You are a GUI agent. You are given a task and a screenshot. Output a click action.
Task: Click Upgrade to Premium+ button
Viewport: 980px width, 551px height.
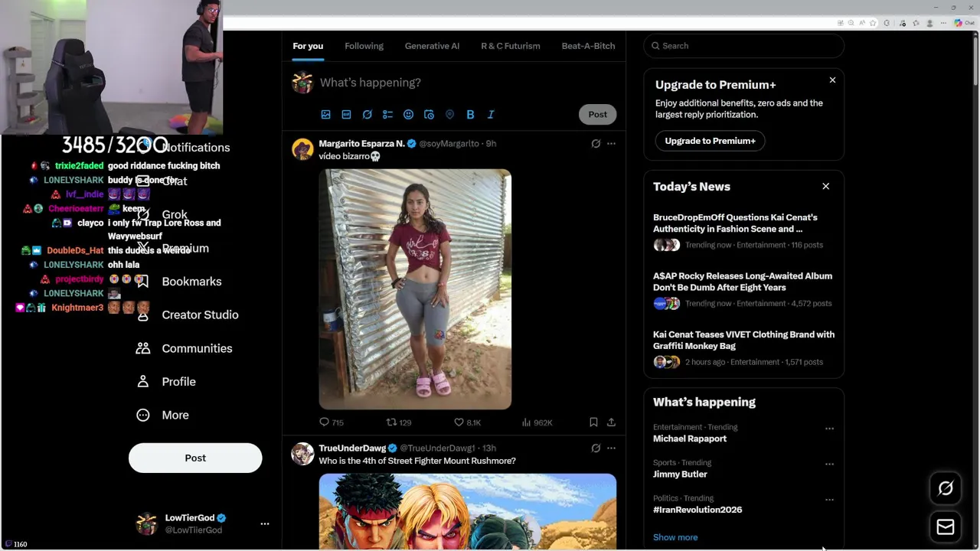710,141
